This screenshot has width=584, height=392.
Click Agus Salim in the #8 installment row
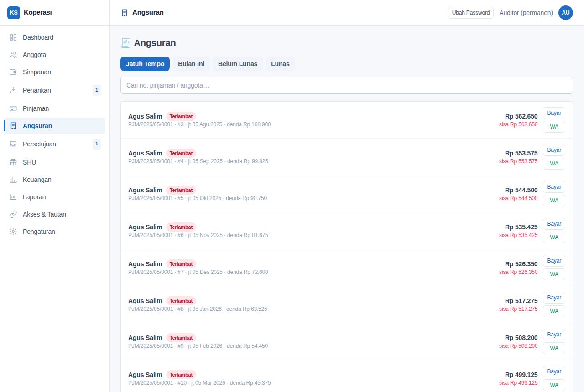pos(145,301)
